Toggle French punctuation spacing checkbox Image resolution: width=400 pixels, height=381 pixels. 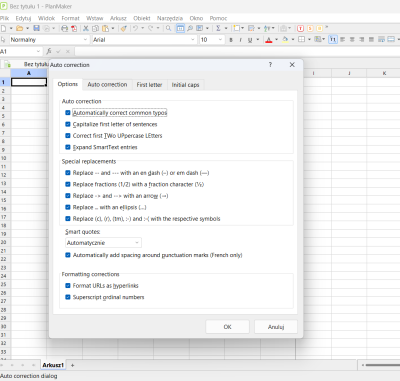pyautogui.click(x=68, y=255)
